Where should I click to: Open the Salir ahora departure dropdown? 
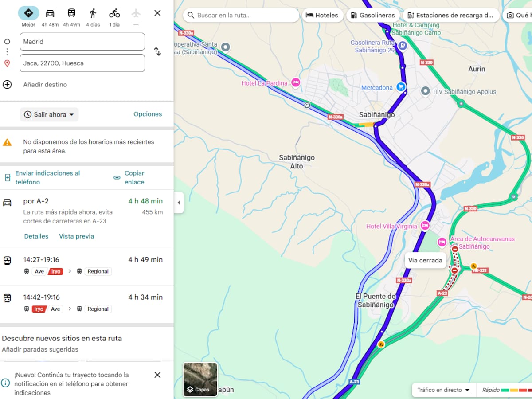(49, 114)
